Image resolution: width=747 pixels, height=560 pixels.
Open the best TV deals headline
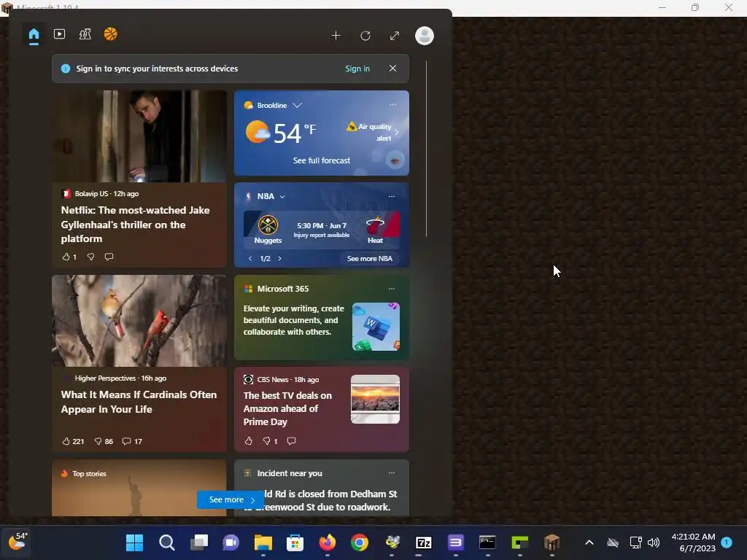click(x=287, y=408)
